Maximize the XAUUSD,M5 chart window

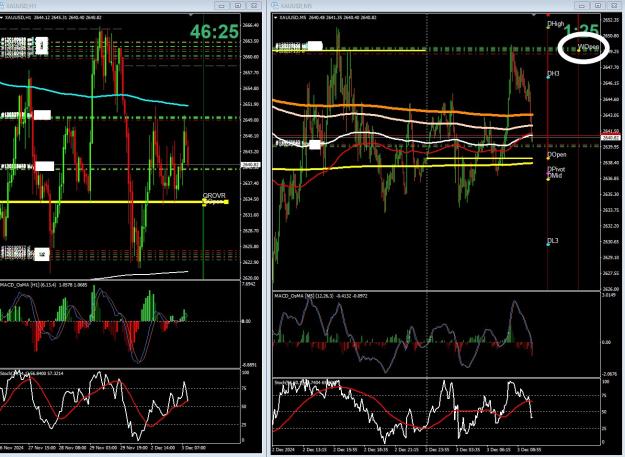pos(597,5)
